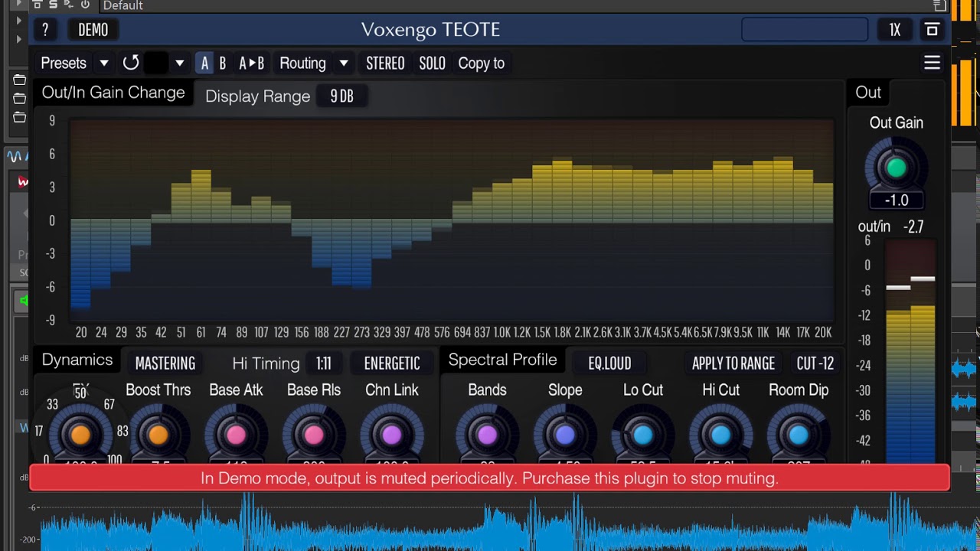Click the Copy to button
Viewport: 980px width, 551px height.
[x=482, y=64]
